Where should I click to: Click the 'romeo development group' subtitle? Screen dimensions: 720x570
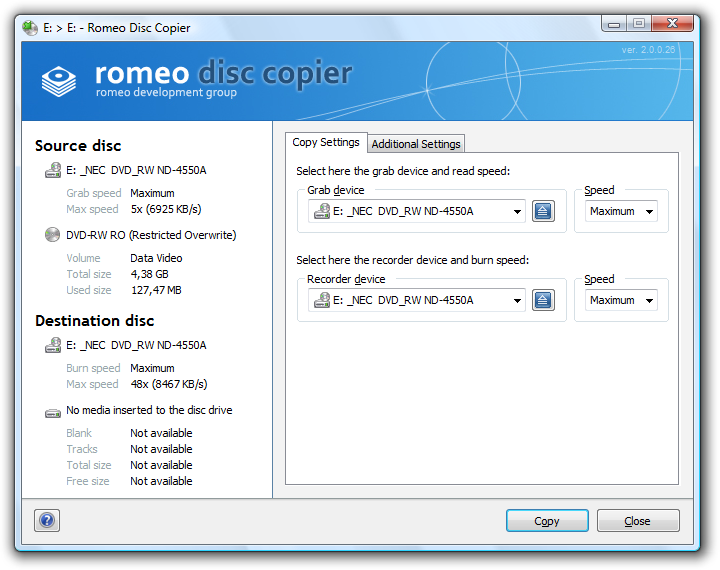[x=166, y=92]
